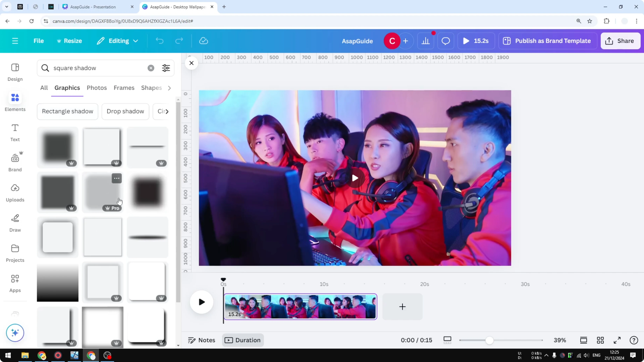Add a new clip after the video

402,307
